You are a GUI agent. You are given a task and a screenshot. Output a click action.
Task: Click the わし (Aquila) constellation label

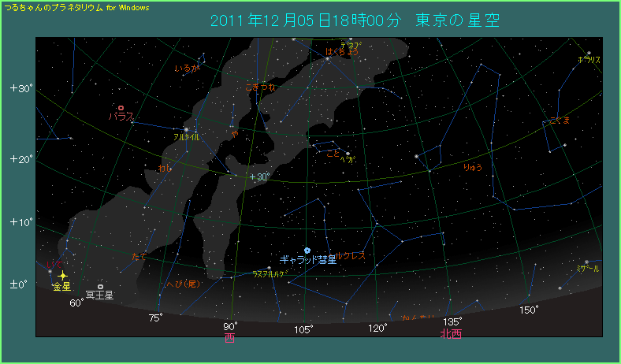click(x=165, y=168)
